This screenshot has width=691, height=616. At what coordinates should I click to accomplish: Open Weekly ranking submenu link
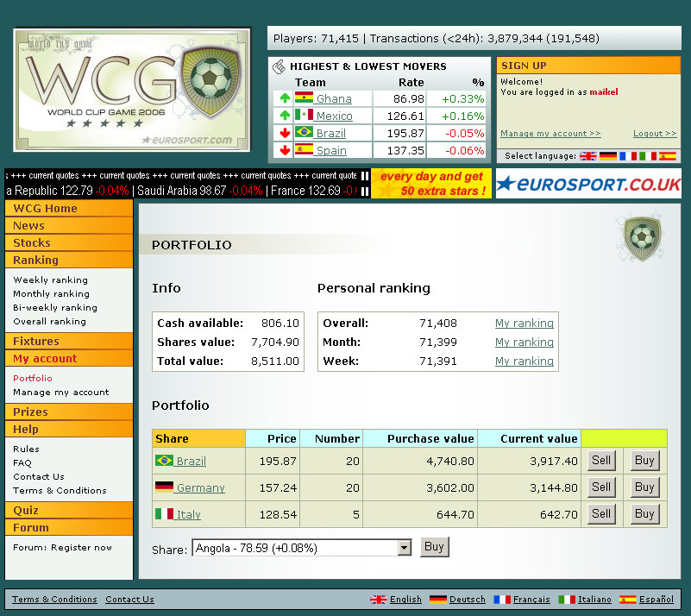[x=50, y=280]
